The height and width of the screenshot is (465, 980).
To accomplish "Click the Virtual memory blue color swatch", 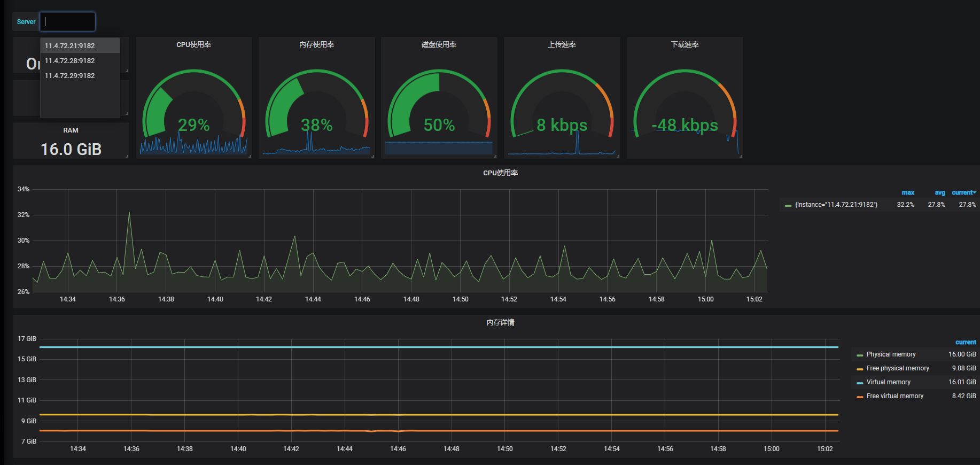I will pos(860,383).
